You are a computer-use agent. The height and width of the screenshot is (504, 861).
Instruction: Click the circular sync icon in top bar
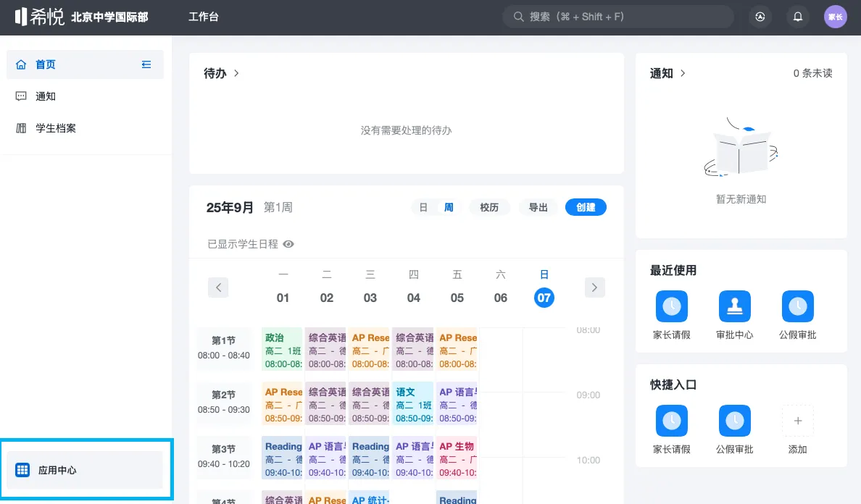pyautogui.click(x=760, y=16)
